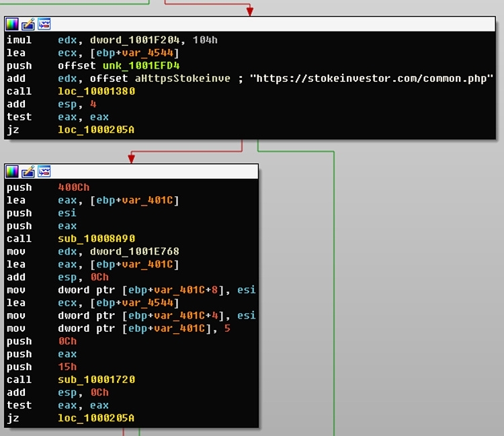
Task: Click the lower code block's title bar
Action: (132, 171)
